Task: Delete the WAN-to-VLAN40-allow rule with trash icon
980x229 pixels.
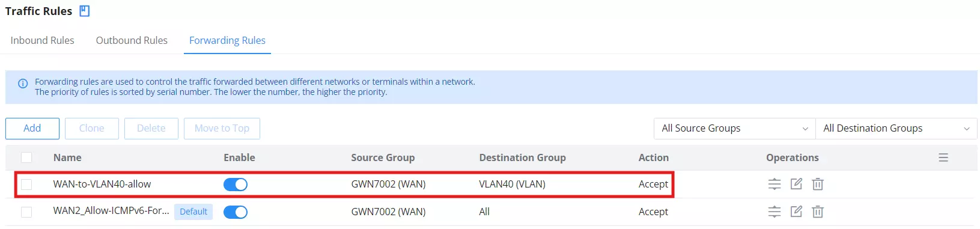Action: click(818, 184)
